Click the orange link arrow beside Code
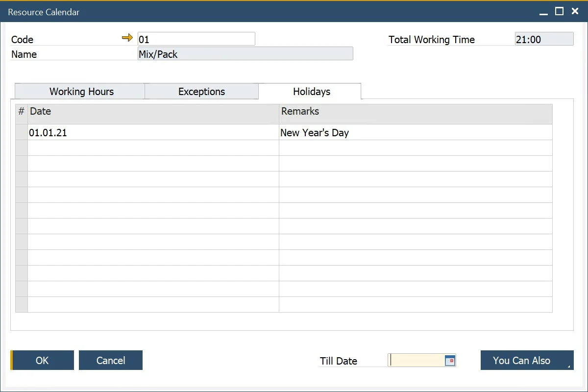The height and width of the screenshot is (392, 588). click(x=127, y=38)
